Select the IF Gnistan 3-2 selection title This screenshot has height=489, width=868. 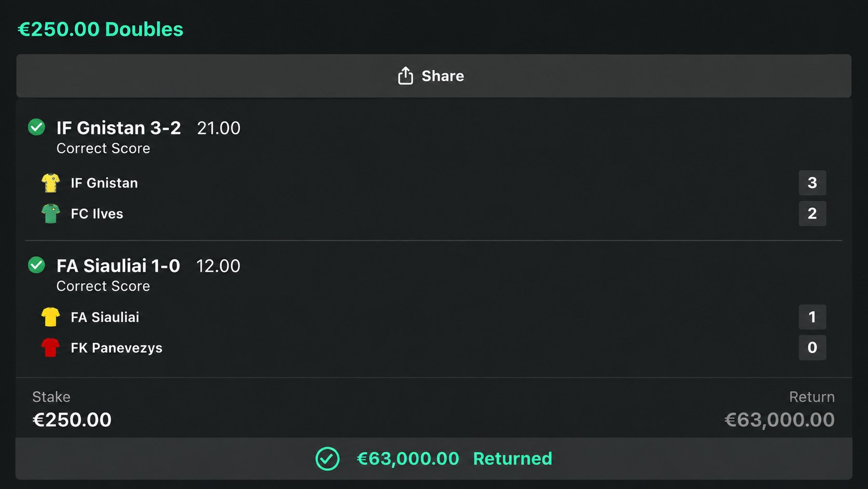pos(119,128)
